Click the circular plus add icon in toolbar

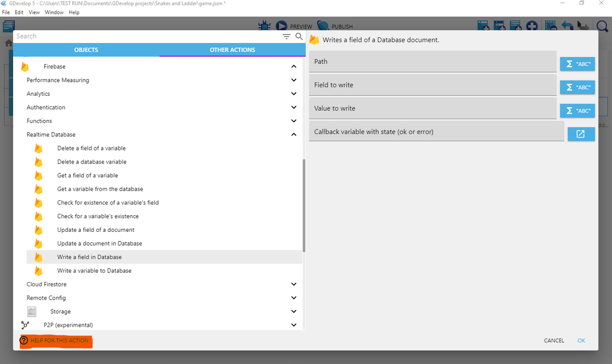532,26
